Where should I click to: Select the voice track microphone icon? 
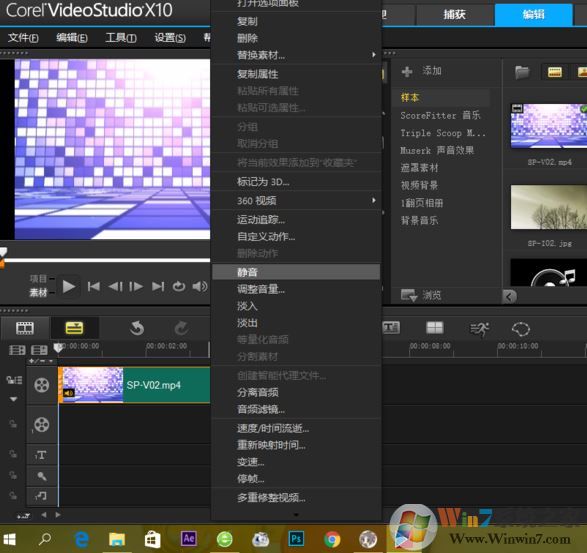coord(42,476)
